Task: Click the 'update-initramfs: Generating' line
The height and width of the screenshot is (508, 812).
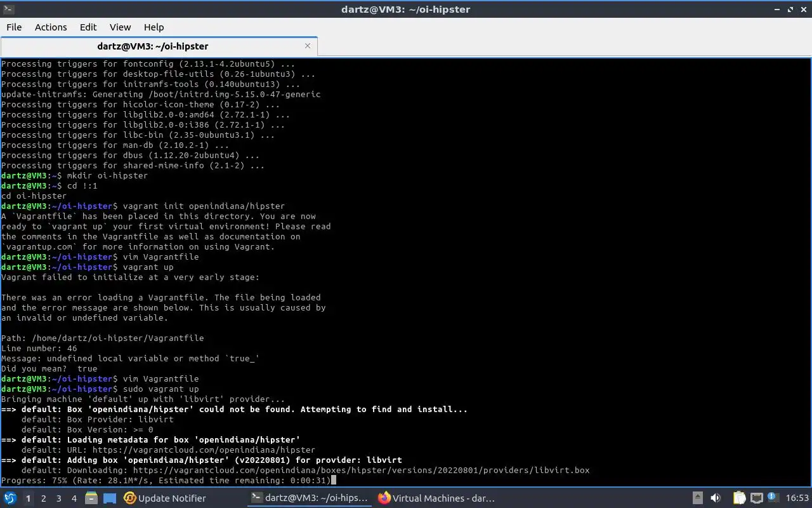Action: click(x=161, y=95)
